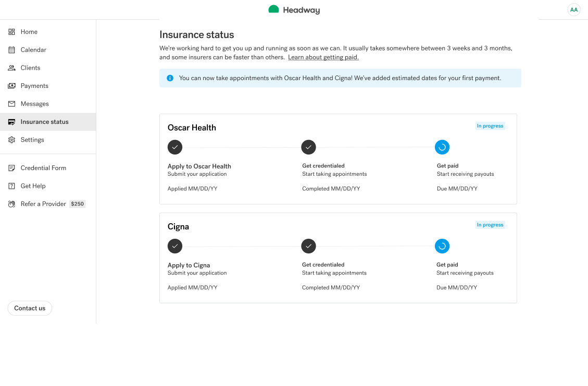Click the blue info icon in banner
This screenshot has width=588, height=386.
point(170,78)
